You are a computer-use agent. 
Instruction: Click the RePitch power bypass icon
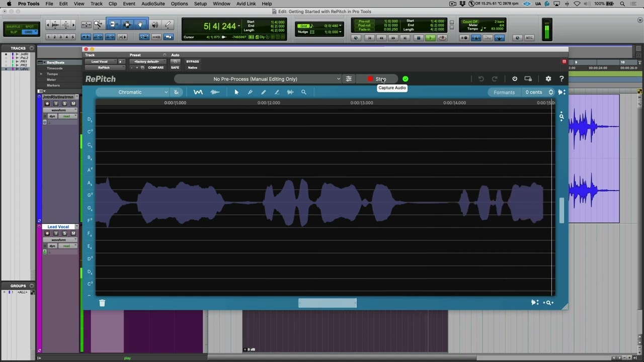pyautogui.click(x=515, y=79)
